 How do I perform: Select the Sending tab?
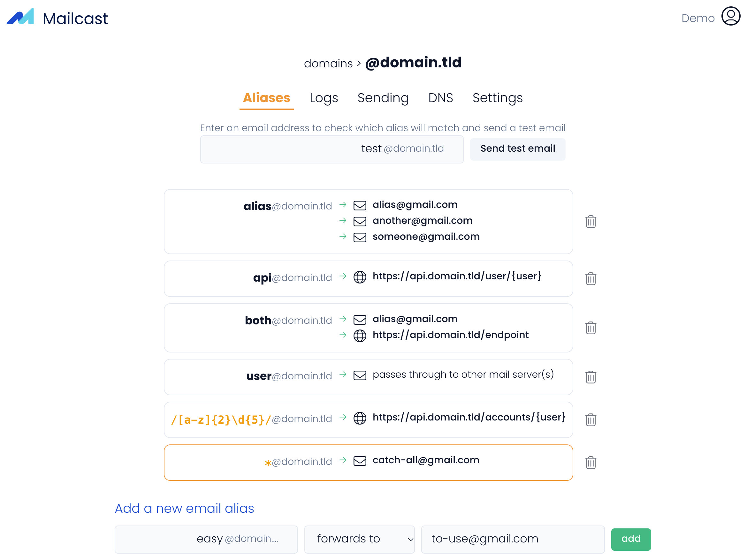click(383, 98)
